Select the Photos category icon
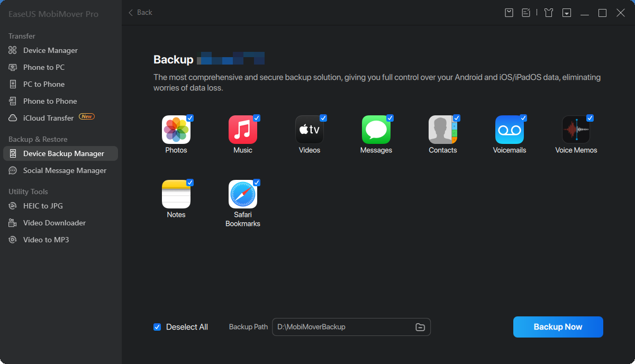The width and height of the screenshot is (635, 364). (176, 130)
